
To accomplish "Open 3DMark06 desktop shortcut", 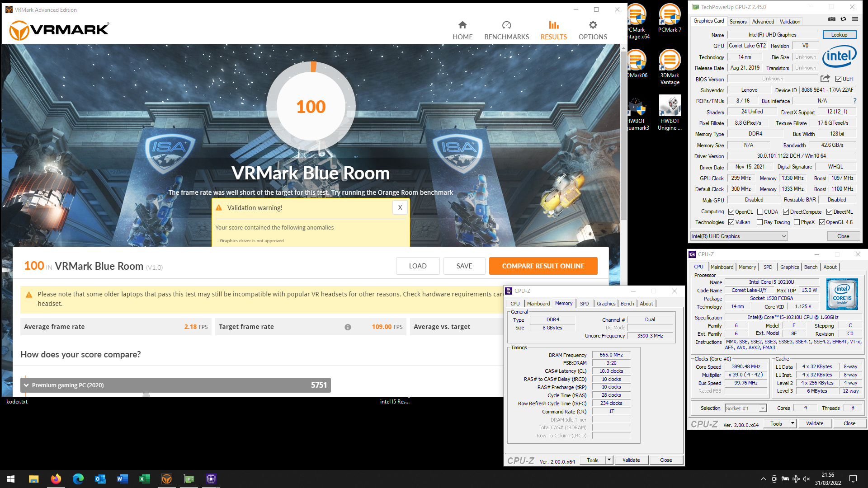I will coord(637,64).
